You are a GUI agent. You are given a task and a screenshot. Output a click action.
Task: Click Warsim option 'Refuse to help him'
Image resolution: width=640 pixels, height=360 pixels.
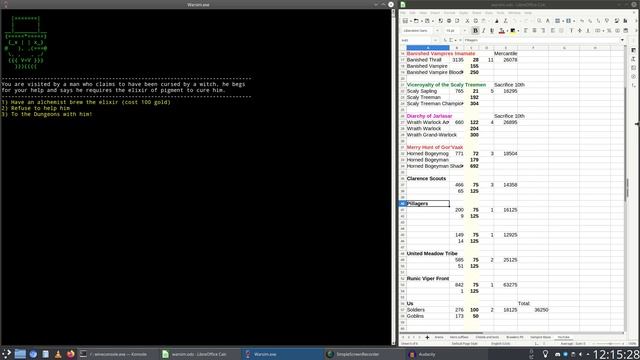click(x=36, y=108)
